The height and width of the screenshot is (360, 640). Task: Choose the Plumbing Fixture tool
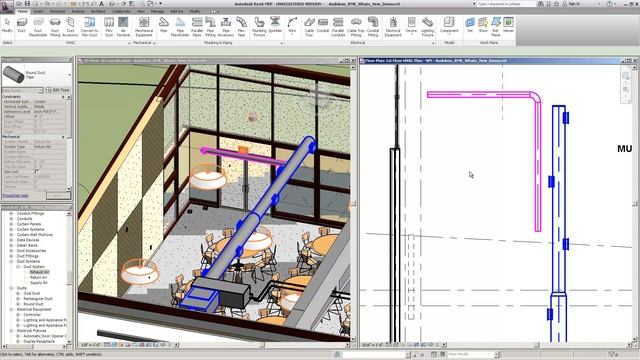tap(259, 27)
